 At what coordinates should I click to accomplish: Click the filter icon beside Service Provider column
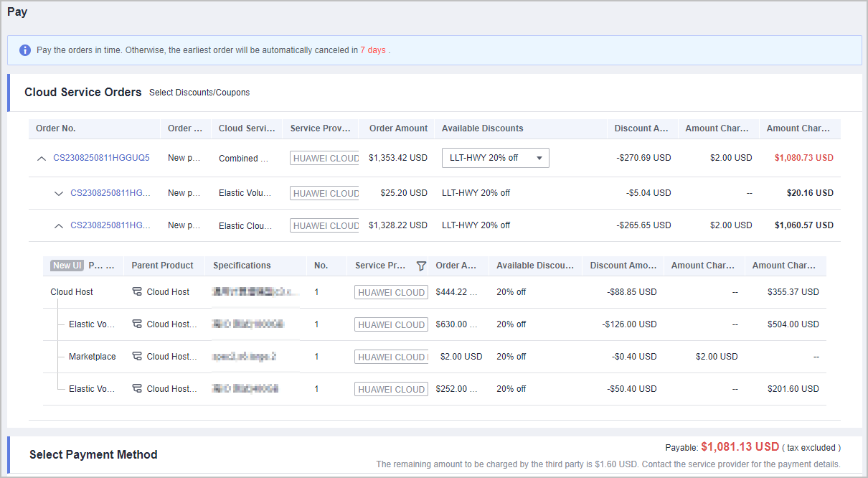(x=421, y=266)
